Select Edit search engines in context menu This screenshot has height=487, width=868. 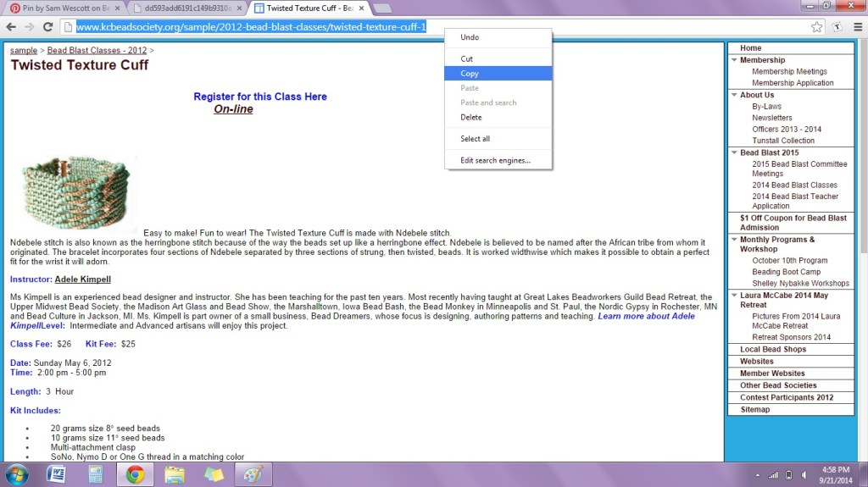(495, 160)
